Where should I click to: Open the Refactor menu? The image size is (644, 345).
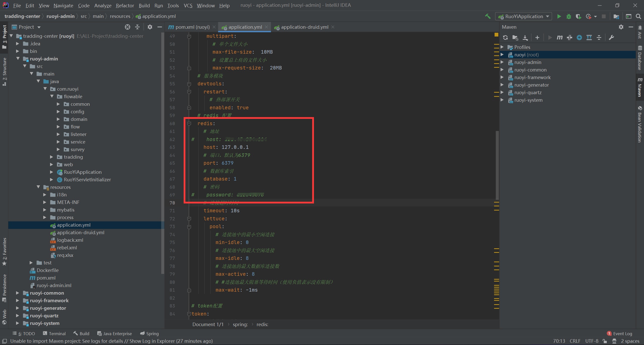[x=125, y=5]
